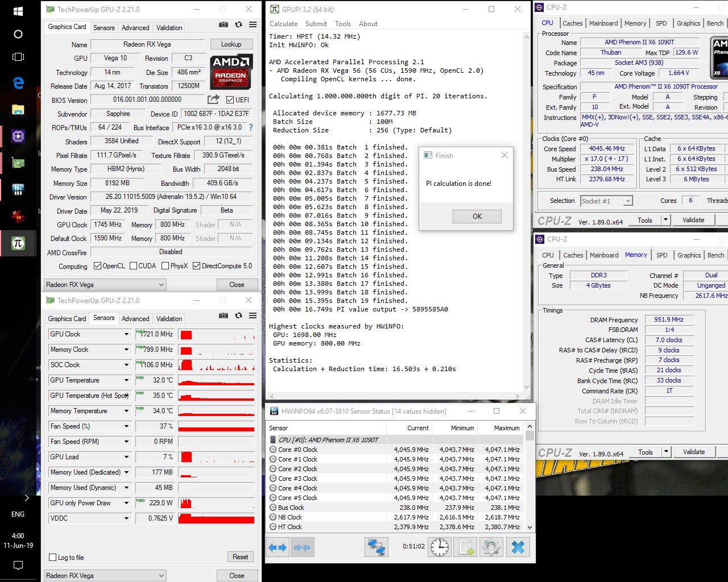The width and height of the screenshot is (728, 582).
Task: Toggle the CUDA checkbox
Action: coord(133,266)
